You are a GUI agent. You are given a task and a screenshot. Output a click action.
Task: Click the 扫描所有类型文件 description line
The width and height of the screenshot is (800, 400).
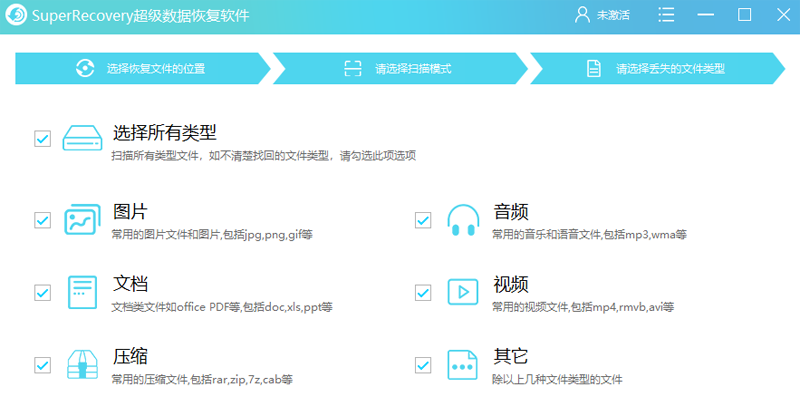pyautogui.click(x=264, y=156)
